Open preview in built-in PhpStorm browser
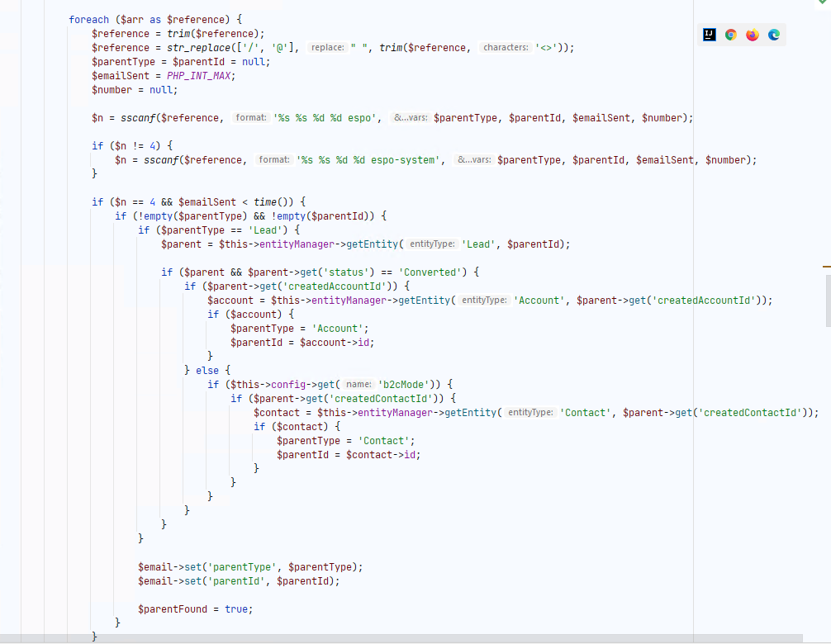831x644 pixels. click(x=710, y=35)
